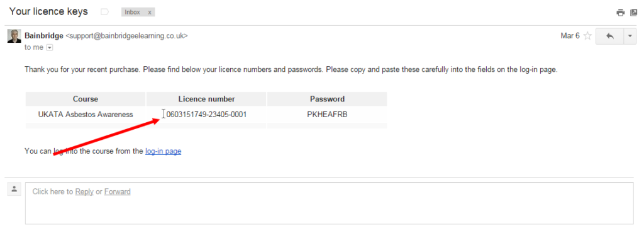The image size is (644, 233).
Task: Click the Reply link in reply box
Action: (x=84, y=191)
